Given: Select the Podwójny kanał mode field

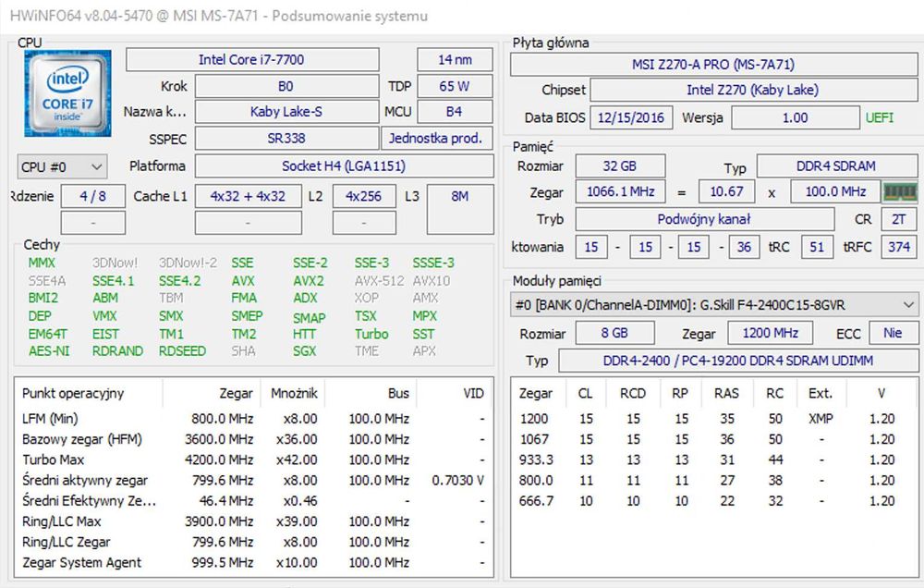Looking at the screenshot, I should click(x=705, y=219).
